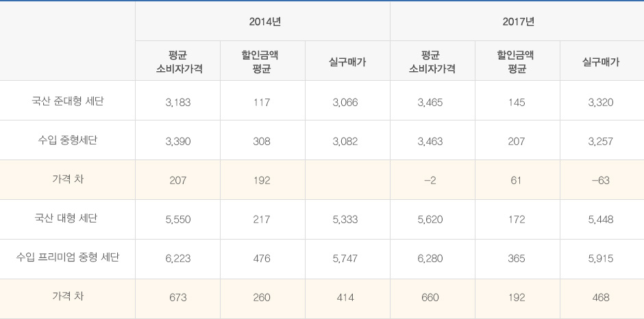The image size is (644, 319).
Task: Click the cell with value 5,448
Action: pyautogui.click(x=601, y=220)
